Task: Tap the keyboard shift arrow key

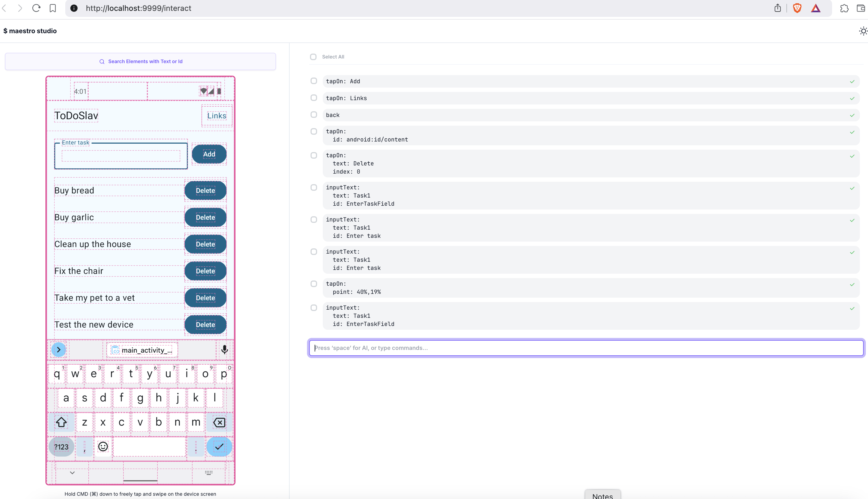Action: tap(61, 422)
